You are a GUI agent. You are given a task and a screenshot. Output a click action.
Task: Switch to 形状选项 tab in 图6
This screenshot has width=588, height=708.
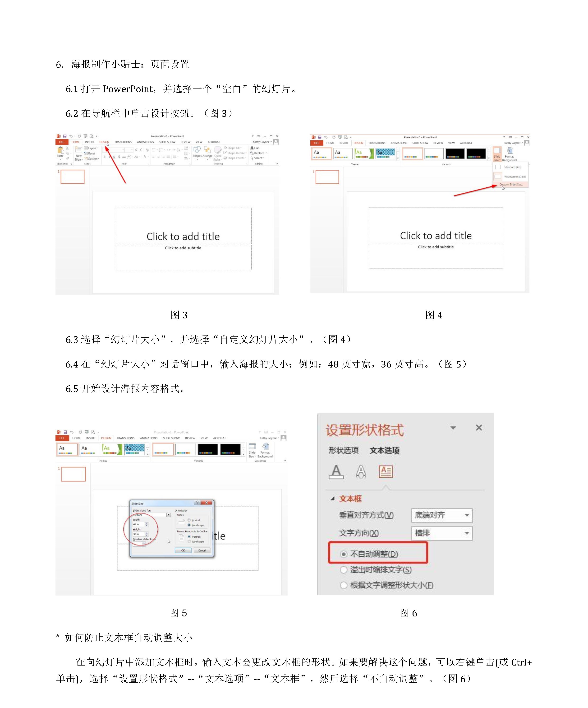click(x=343, y=450)
